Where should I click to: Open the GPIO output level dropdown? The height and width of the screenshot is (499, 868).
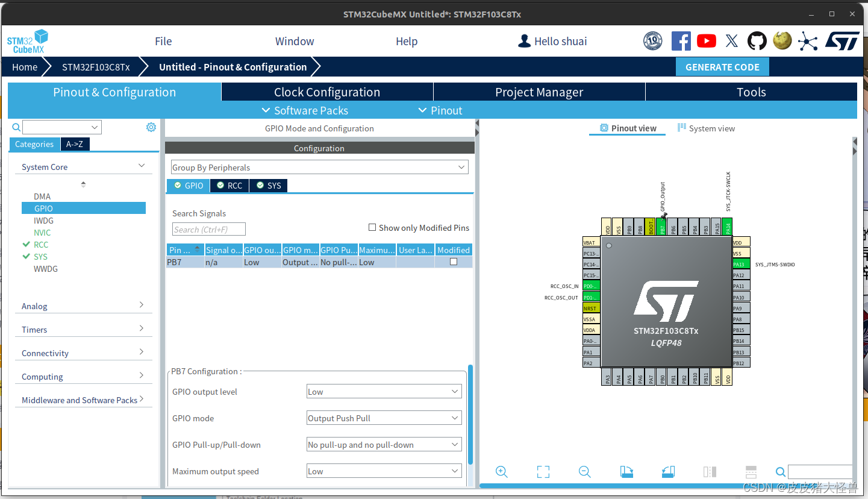(384, 391)
